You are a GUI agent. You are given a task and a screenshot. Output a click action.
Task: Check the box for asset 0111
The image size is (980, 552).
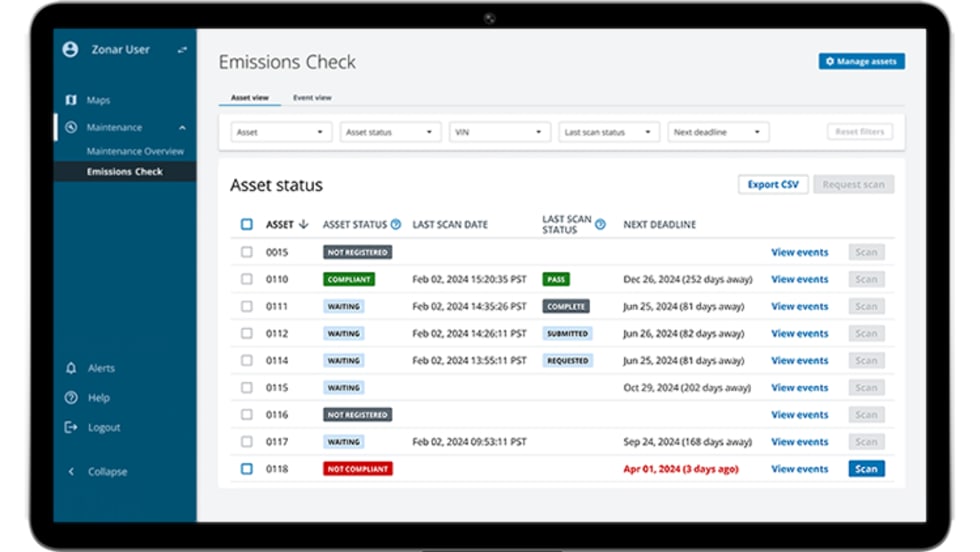click(247, 306)
